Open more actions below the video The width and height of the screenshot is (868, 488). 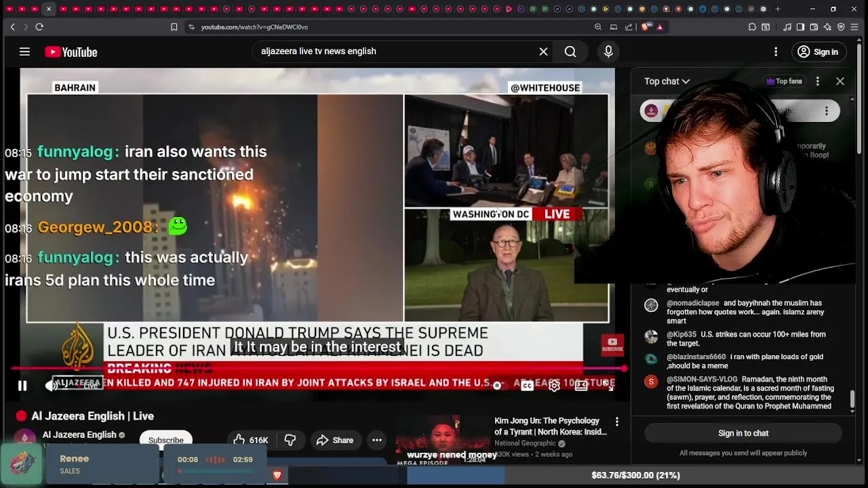[x=377, y=440]
